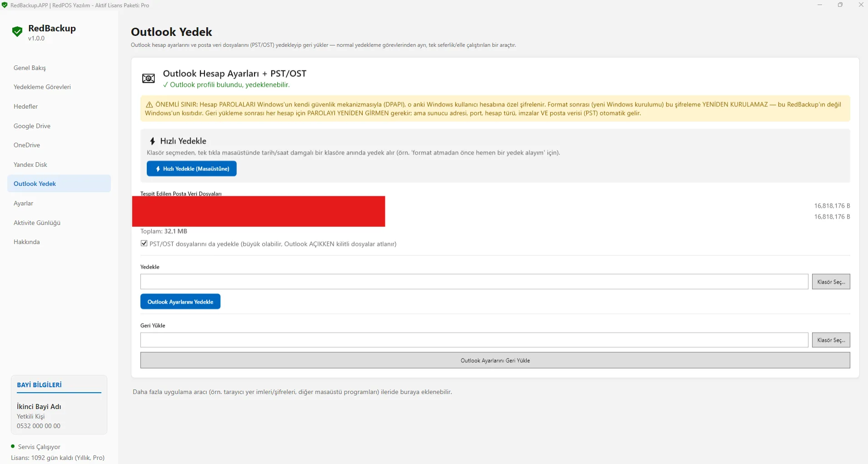Click the Outlook Hesap Ayarları + PST/OST heading
Viewport: 868px width, 464px height.
click(x=234, y=74)
